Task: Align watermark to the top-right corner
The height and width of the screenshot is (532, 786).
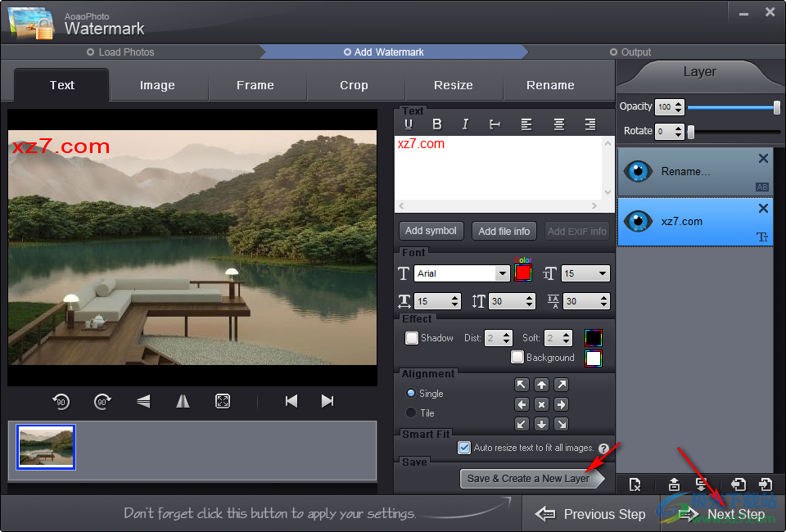Action: pos(562,385)
